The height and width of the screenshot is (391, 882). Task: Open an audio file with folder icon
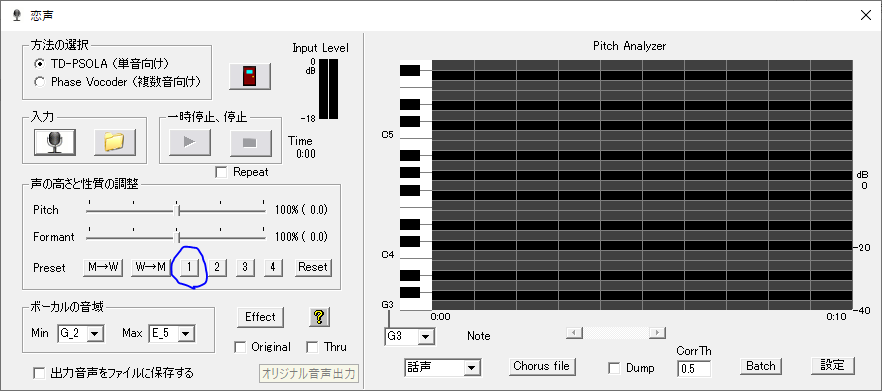pyautogui.click(x=115, y=142)
